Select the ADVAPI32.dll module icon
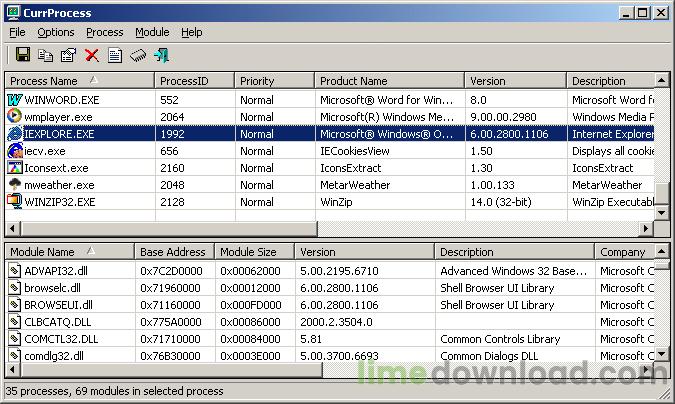 coord(14,270)
